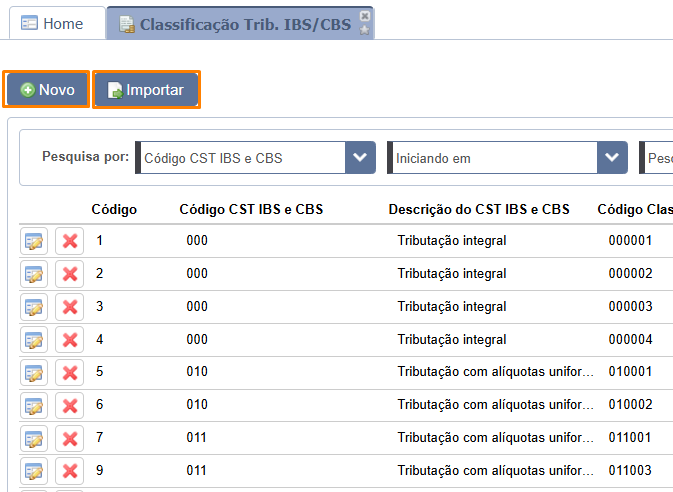Image resolution: width=673 pixels, height=492 pixels.
Task: Delete the record with code 2
Action: point(70,274)
